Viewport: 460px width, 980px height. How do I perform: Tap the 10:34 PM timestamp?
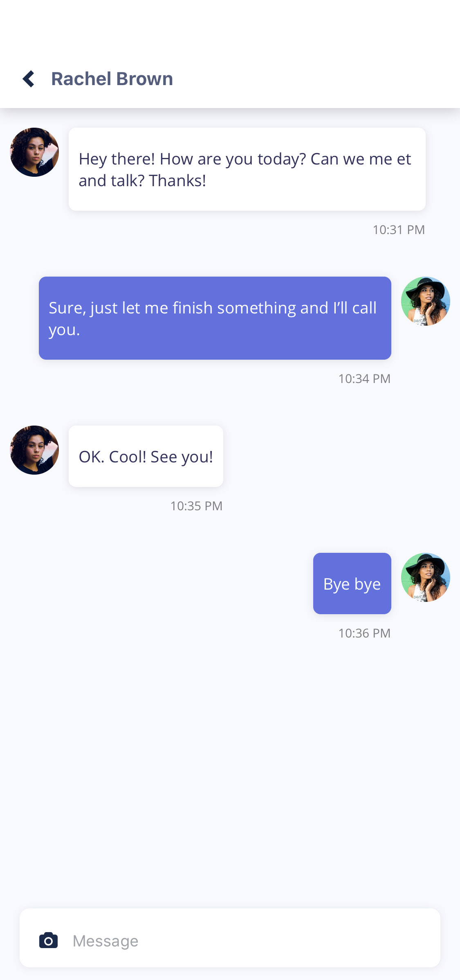pos(364,378)
